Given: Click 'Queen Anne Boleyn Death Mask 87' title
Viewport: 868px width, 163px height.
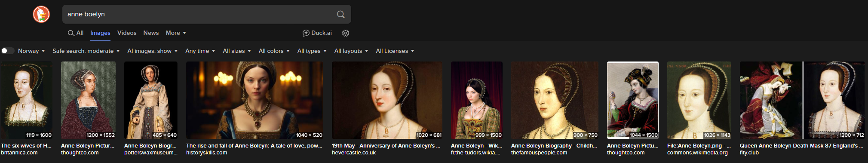Looking at the screenshot, I should 801,146.
